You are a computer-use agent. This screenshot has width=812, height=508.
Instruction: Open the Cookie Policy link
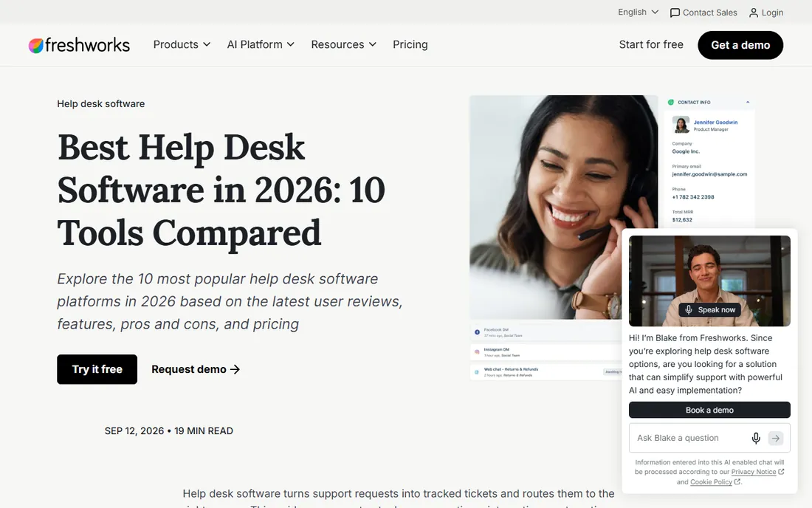tap(711, 481)
